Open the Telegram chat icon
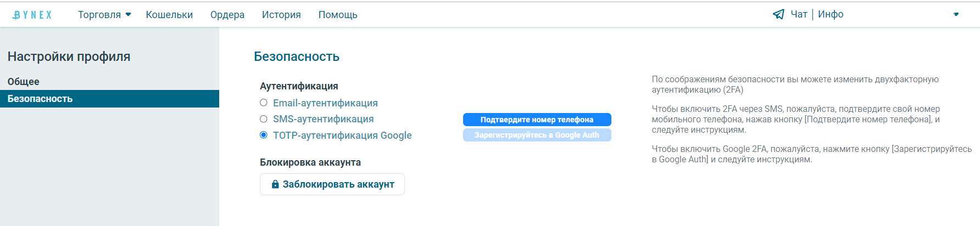Image resolution: width=980 pixels, height=226 pixels. pyautogui.click(x=778, y=14)
